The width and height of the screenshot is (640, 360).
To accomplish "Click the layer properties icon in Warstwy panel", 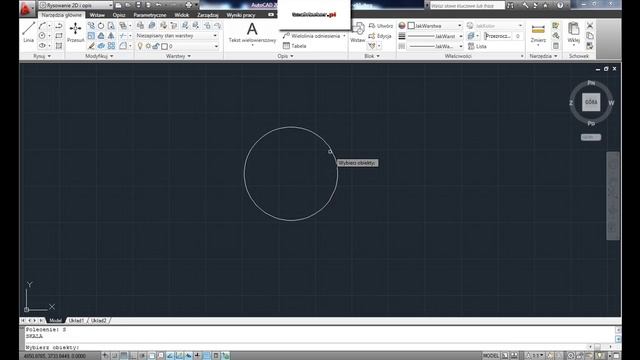I will [x=140, y=26].
